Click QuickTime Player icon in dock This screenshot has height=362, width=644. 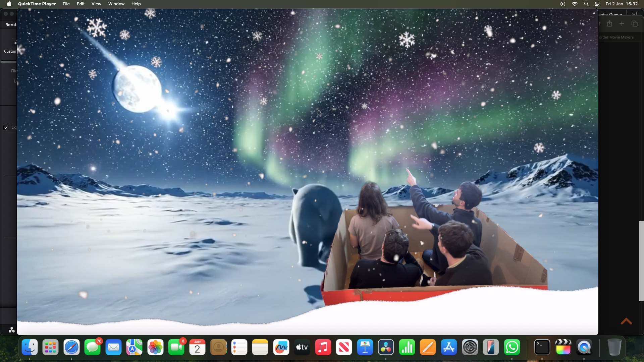(584, 347)
